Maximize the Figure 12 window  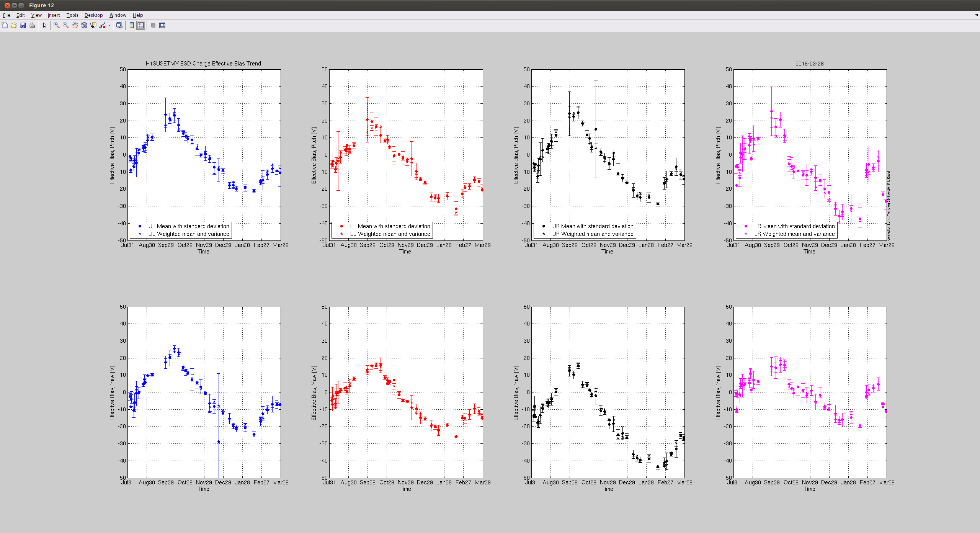21,5
